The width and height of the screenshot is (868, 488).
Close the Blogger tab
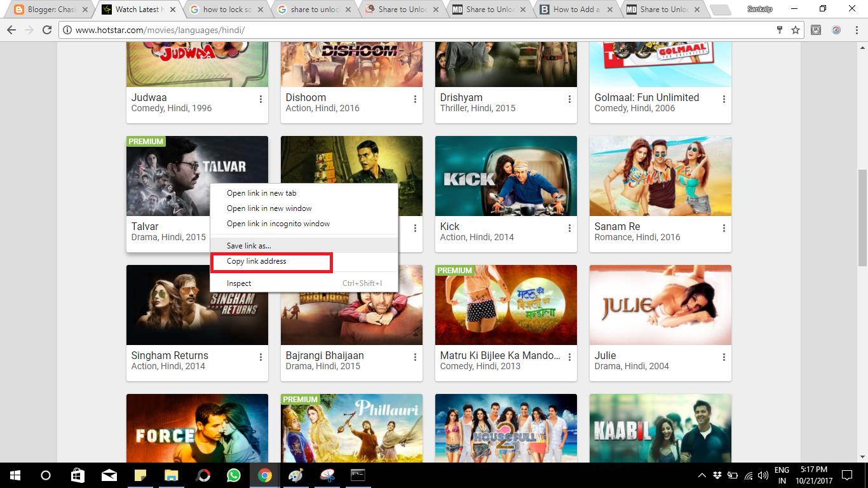[x=85, y=10]
